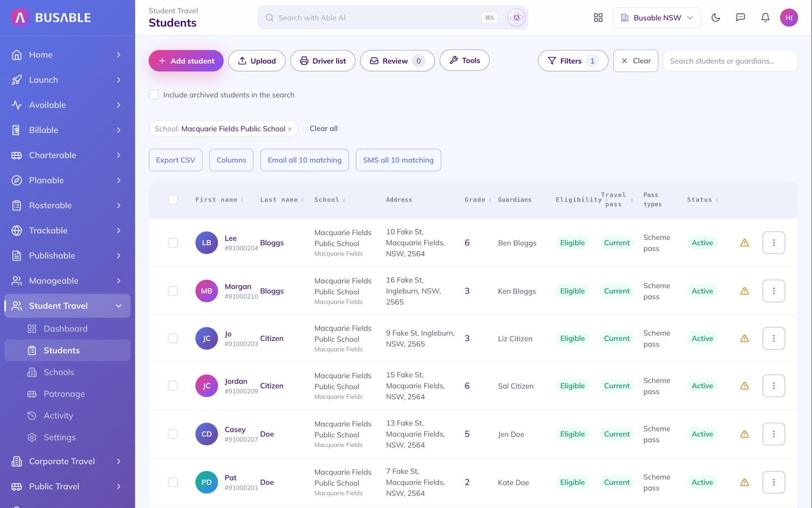Click warning triangle for Lee Bloggs
The width and height of the screenshot is (812, 508).
click(744, 243)
